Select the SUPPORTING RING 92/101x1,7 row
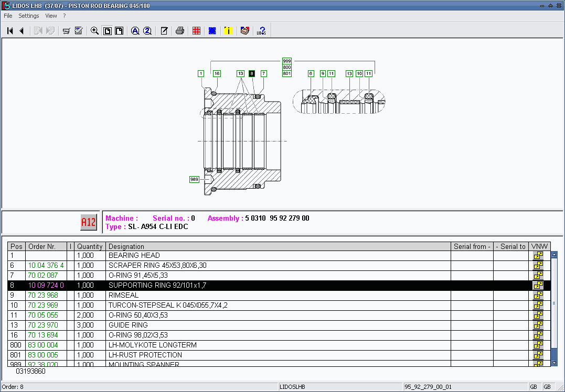The width and height of the screenshot is (565, 392). pyautogui.click(x=279, y=286)
